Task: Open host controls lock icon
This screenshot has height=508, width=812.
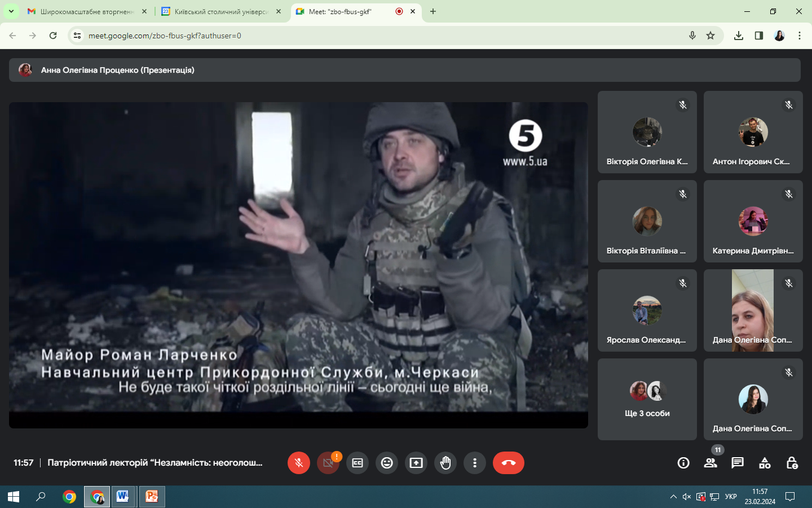Action: (x=792, y=463)
